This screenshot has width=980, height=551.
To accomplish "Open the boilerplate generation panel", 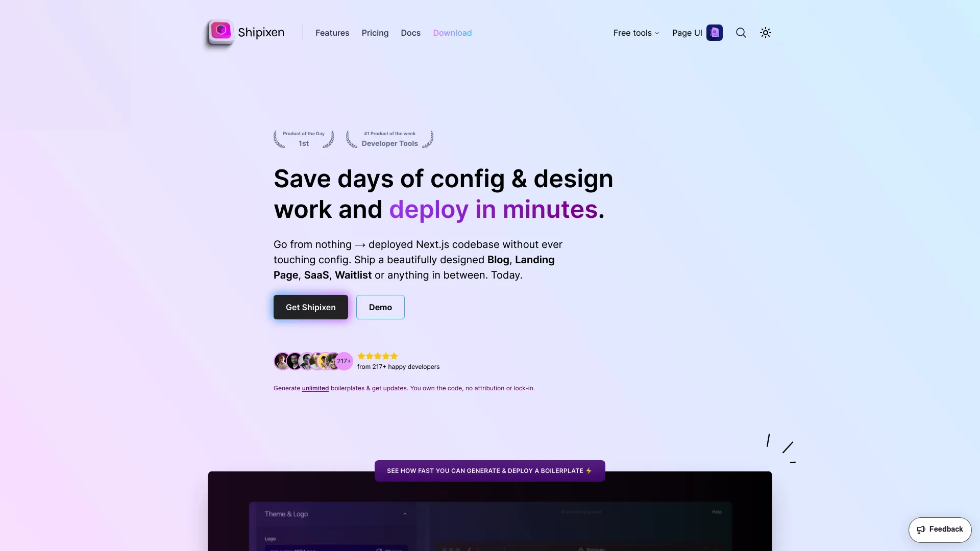I will click(x=489, y=471).
